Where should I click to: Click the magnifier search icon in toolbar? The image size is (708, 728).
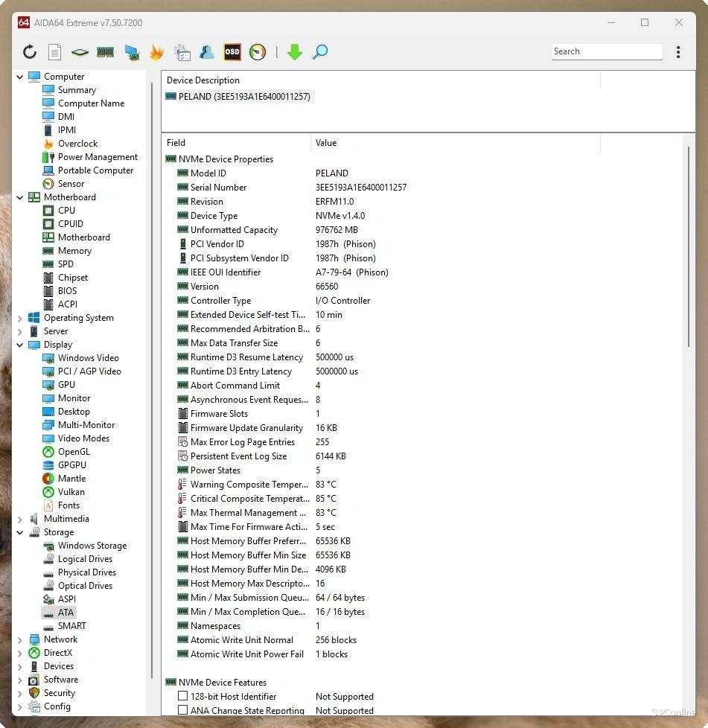tap(320, 52)
